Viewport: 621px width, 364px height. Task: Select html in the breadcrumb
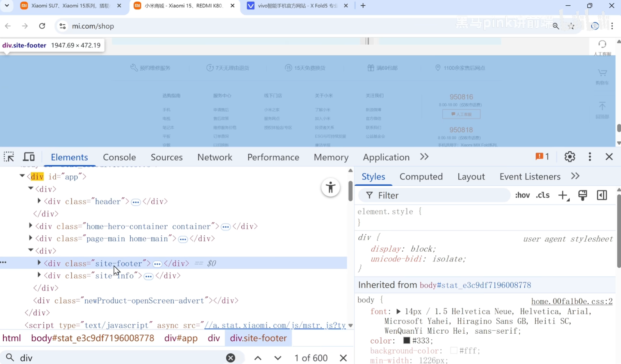[x=11, y=338]
